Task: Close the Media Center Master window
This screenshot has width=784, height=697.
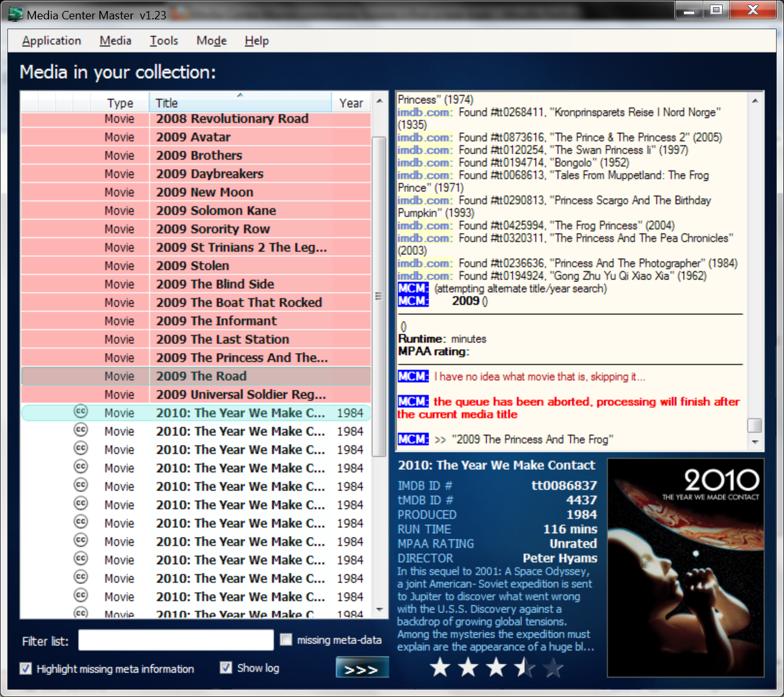Action: pos(753,10)
